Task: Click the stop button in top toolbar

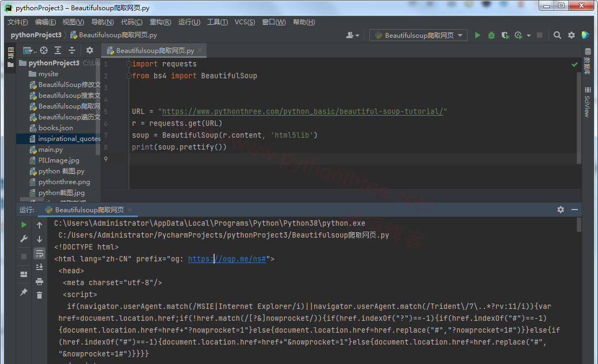Action: pos(540,36)
